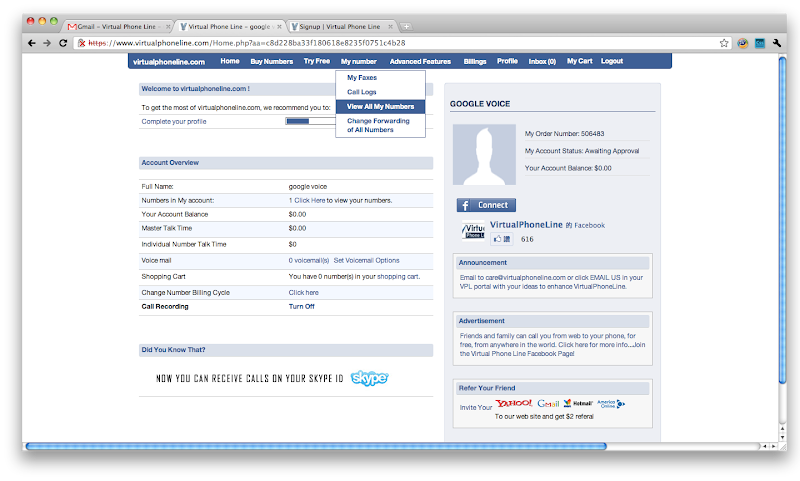Turn Off call recording
The image size is (800, 481).
pos(302,307)
